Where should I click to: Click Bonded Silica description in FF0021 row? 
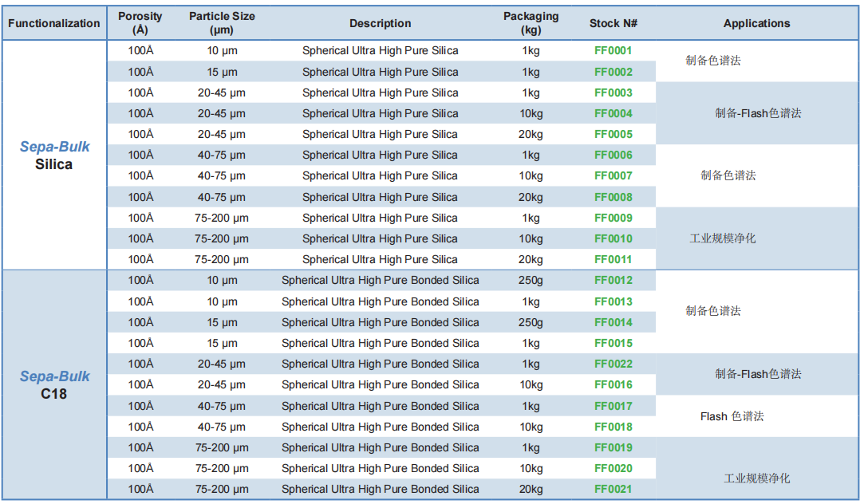click(381, 489)
